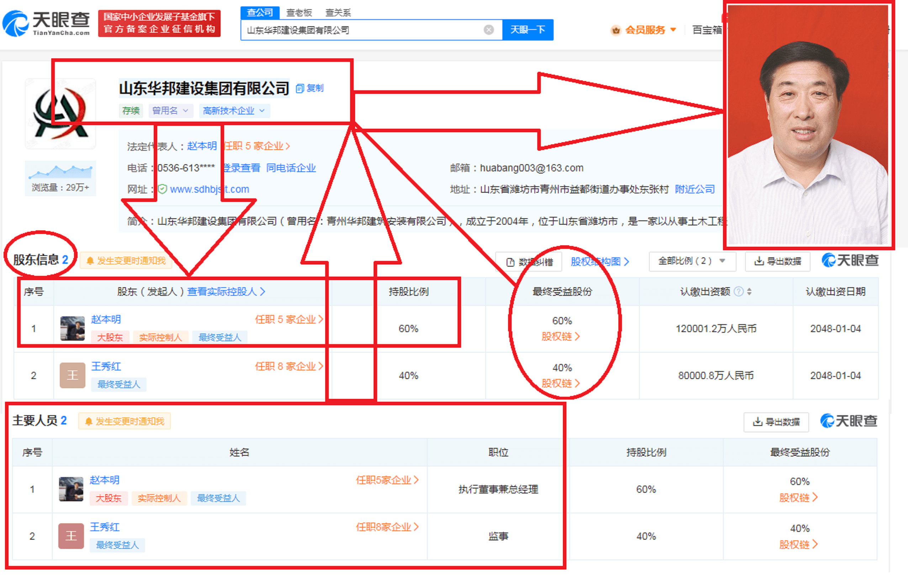Click 王 avatar in shareholder table row 2

click(x=73, y=375)
